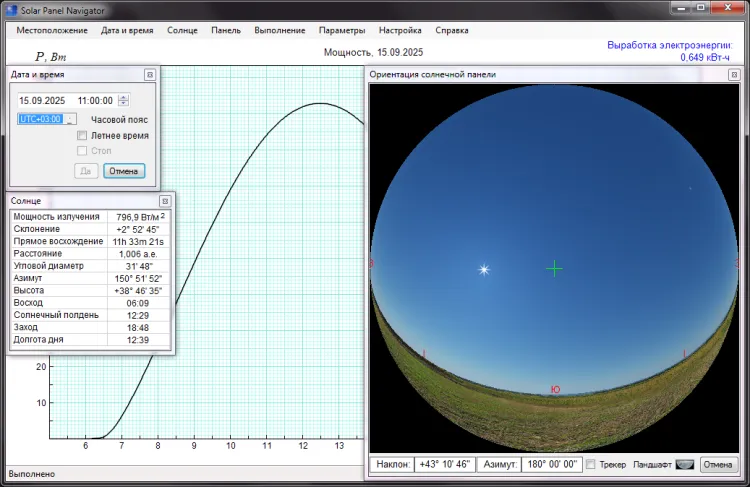Click the landscape thumbnail icon next to Ландшафт
The height and width of the screenshot is (487, 750).
pos(684,465)
